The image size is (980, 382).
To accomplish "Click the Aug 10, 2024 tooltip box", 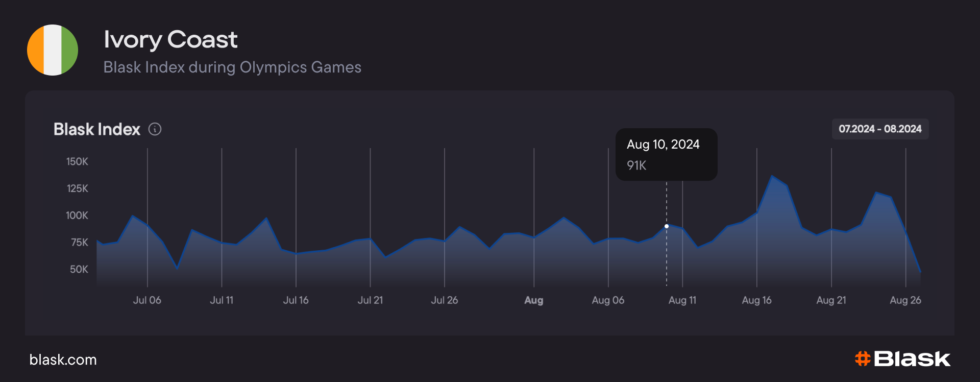I will pyautogui.click(x=666, y=154).
